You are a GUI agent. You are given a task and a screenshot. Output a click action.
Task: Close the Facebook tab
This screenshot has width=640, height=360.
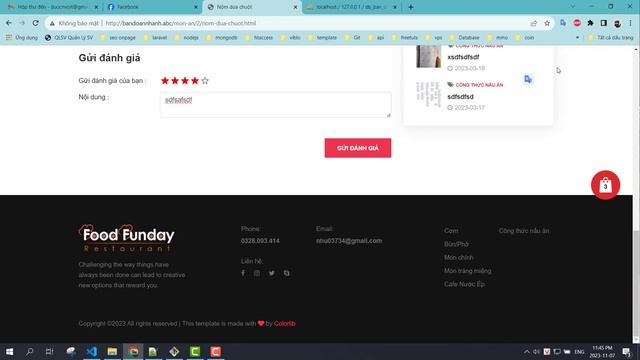pos(196,7)
